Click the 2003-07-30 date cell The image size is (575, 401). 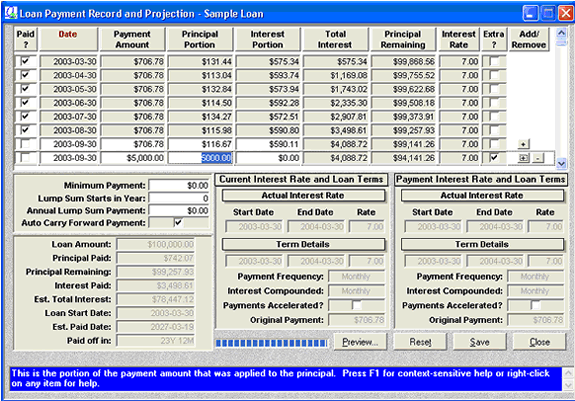[69, 117]
